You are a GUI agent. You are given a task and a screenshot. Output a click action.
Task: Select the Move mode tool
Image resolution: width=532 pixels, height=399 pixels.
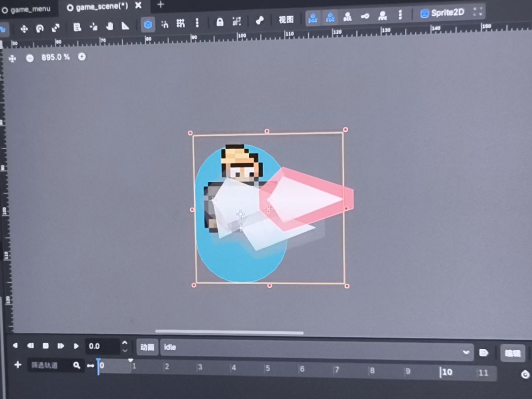tap(24, 29)
